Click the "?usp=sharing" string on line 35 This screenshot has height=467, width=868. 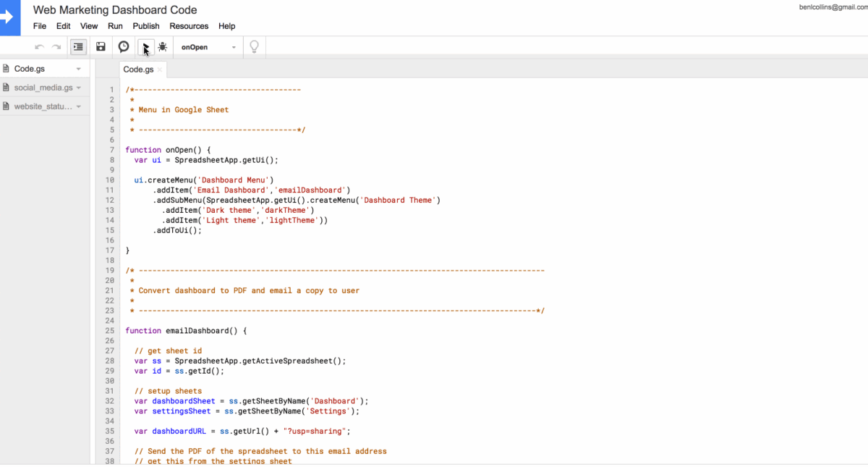click(314, 432)
